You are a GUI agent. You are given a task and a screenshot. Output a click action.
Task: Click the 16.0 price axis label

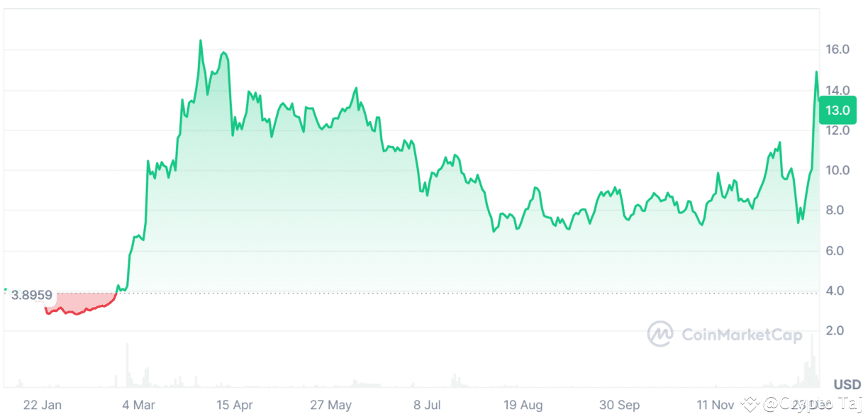tap(837, 50)
